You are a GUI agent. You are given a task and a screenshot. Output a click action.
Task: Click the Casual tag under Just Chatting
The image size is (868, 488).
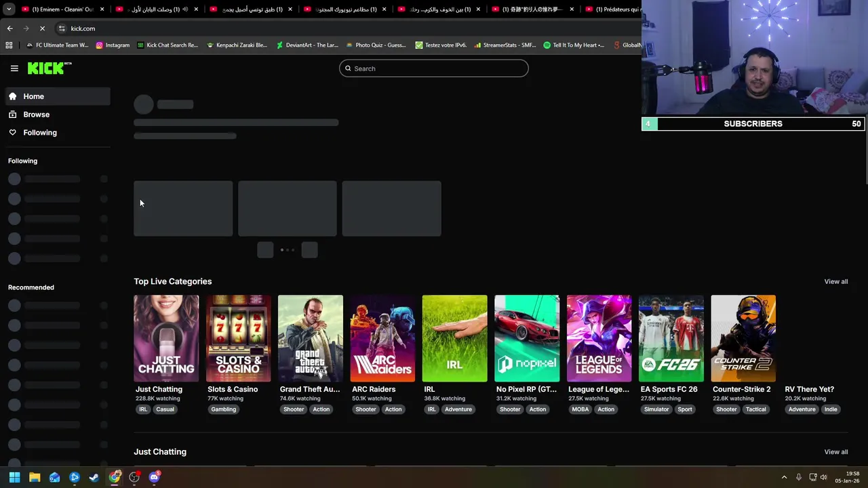coord(165,409)
